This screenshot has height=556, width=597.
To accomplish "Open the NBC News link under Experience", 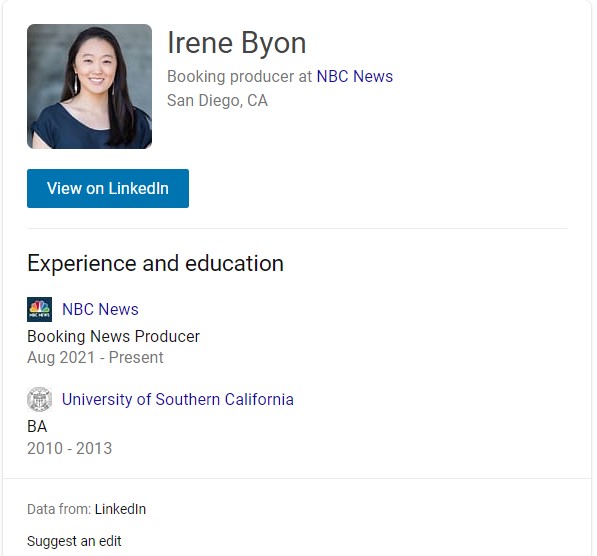I will pos(100,309).
